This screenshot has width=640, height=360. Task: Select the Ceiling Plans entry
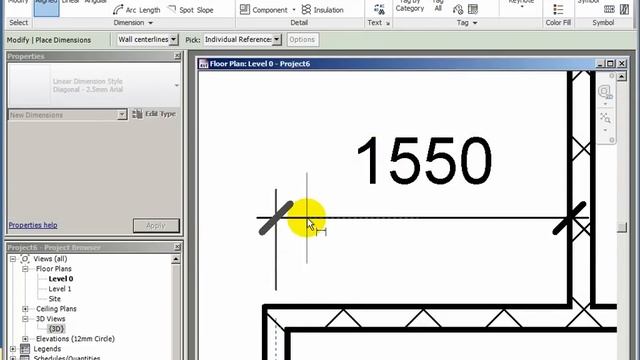[x=56, y=309]
